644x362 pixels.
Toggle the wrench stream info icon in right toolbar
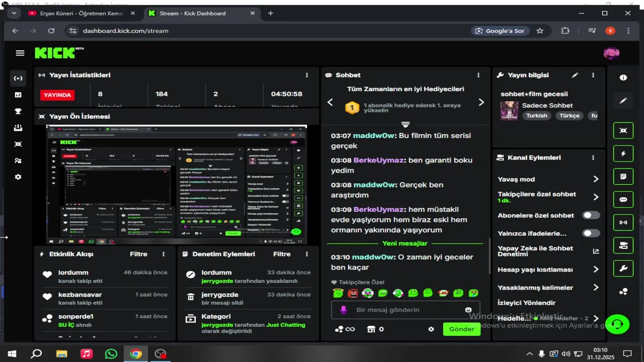tap(623, 268)
